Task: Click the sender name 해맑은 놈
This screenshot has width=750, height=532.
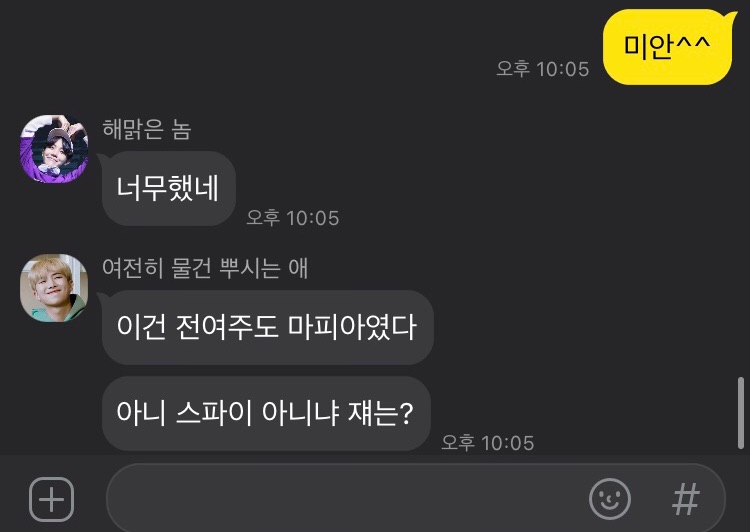Action: coord(147,129)
